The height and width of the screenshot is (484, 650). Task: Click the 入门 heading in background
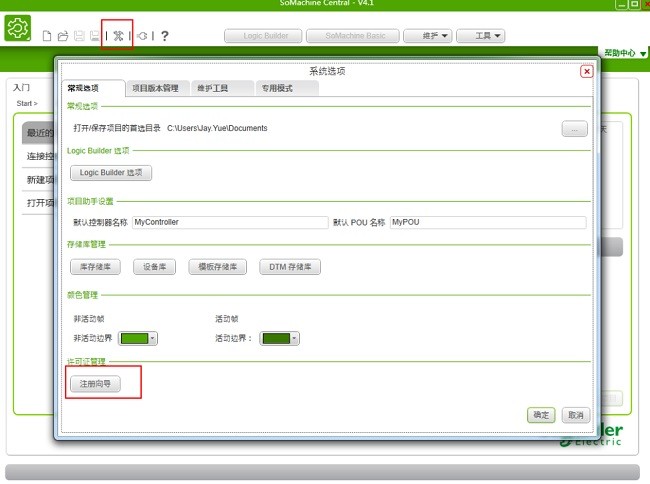tap(22, 87)
